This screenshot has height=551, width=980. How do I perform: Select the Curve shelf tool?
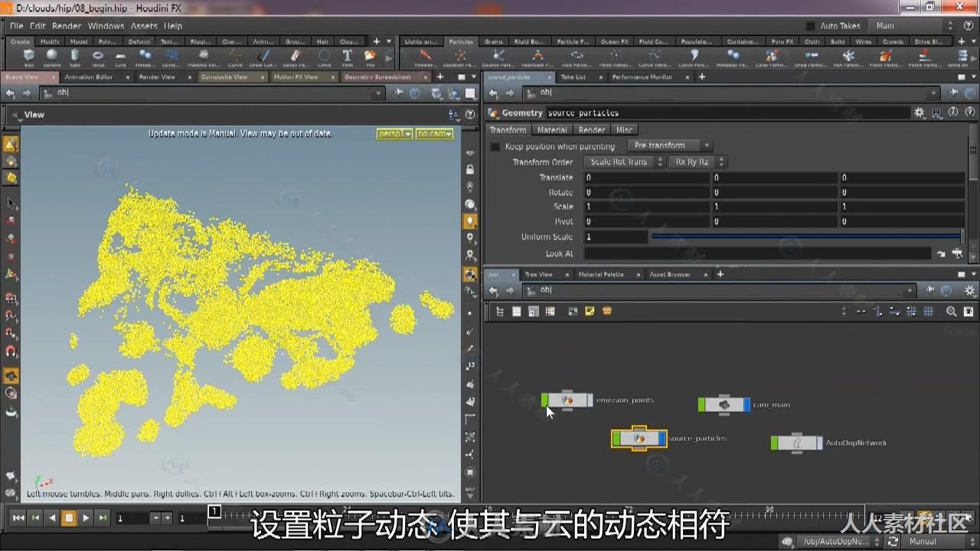(236, 57)
